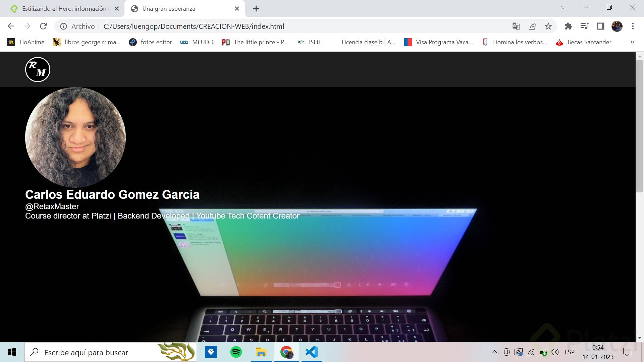Switch keyboard language via ESP indicator
644x362 pixels.
(x=569, y=352)
